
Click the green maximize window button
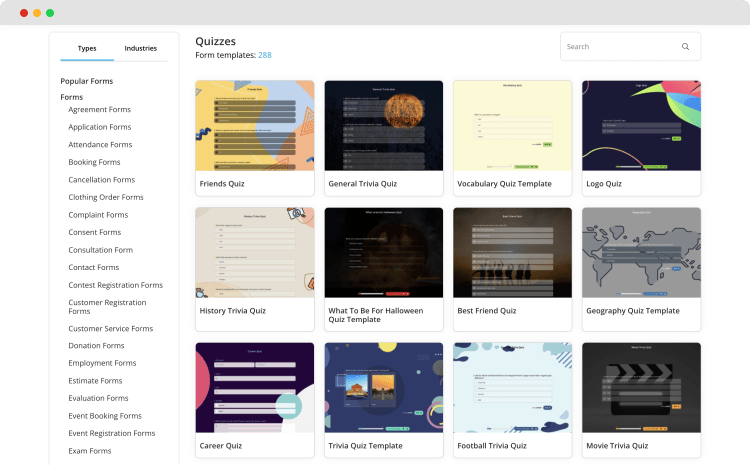[50, 13]
